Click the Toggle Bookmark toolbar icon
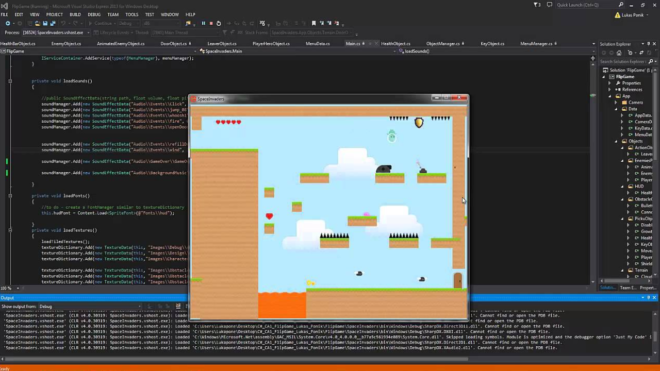The height and width of the screenshot is (371, 660). [x=314, y=24]
